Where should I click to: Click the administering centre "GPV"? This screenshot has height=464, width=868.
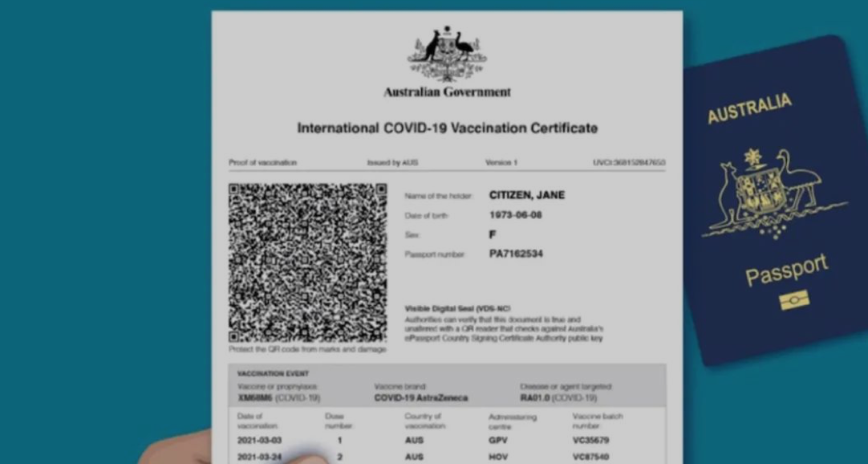[498, 441]
